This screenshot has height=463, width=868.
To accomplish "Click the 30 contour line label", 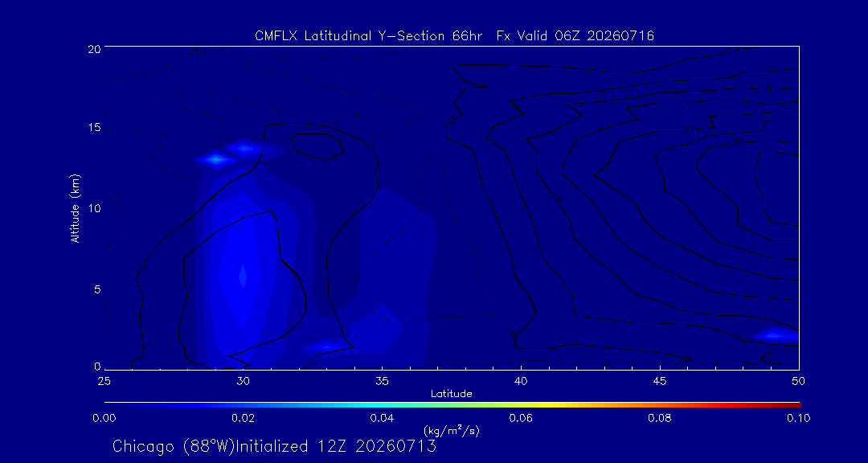I will click(x=737, y=142).
